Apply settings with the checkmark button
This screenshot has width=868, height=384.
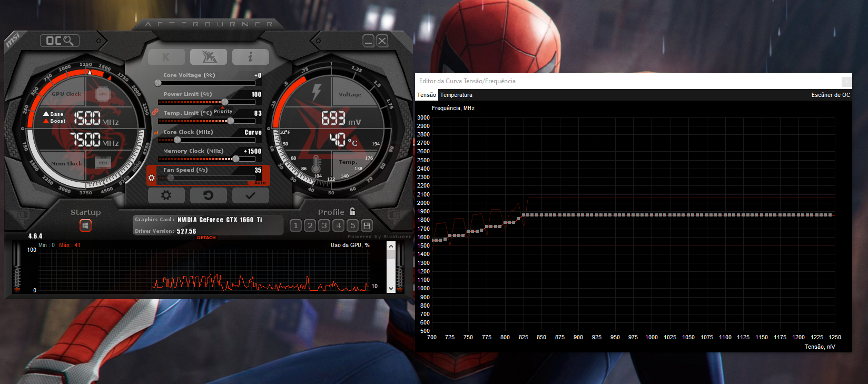[x=251, y=195]
